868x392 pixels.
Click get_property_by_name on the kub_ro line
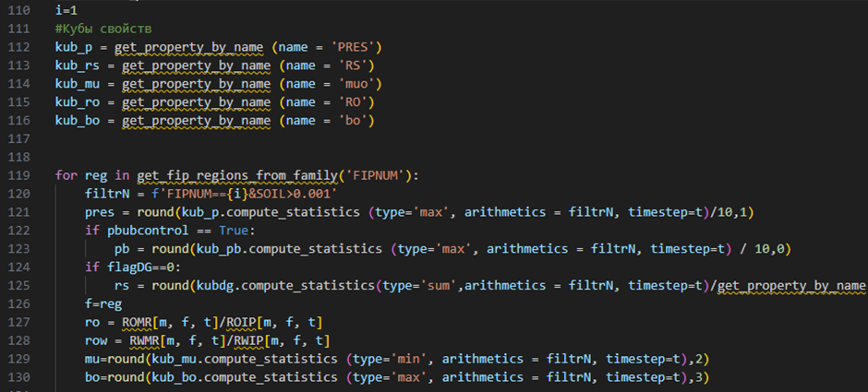(196, 101)
